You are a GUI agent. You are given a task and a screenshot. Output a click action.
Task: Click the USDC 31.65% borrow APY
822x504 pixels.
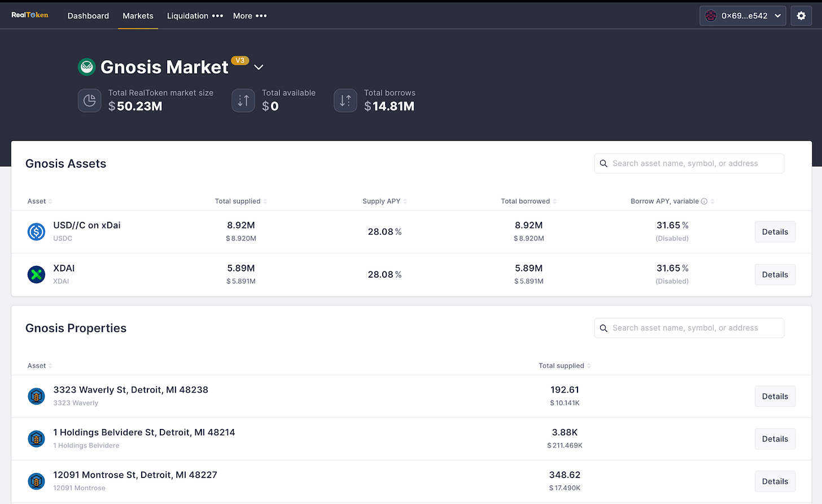[672, 225]
